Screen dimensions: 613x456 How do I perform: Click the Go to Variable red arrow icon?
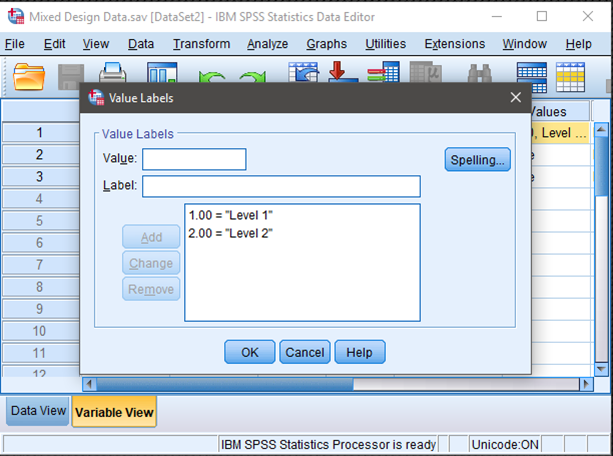(343, 72)
